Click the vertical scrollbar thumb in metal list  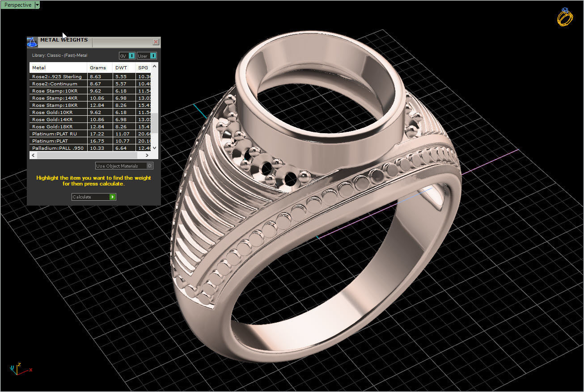(x=155, y=122)
